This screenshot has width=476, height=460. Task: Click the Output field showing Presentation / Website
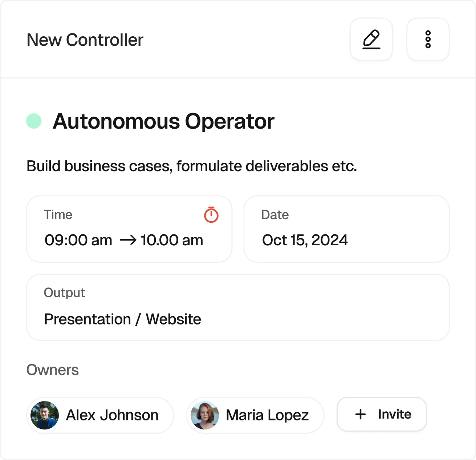click(238, 307)
